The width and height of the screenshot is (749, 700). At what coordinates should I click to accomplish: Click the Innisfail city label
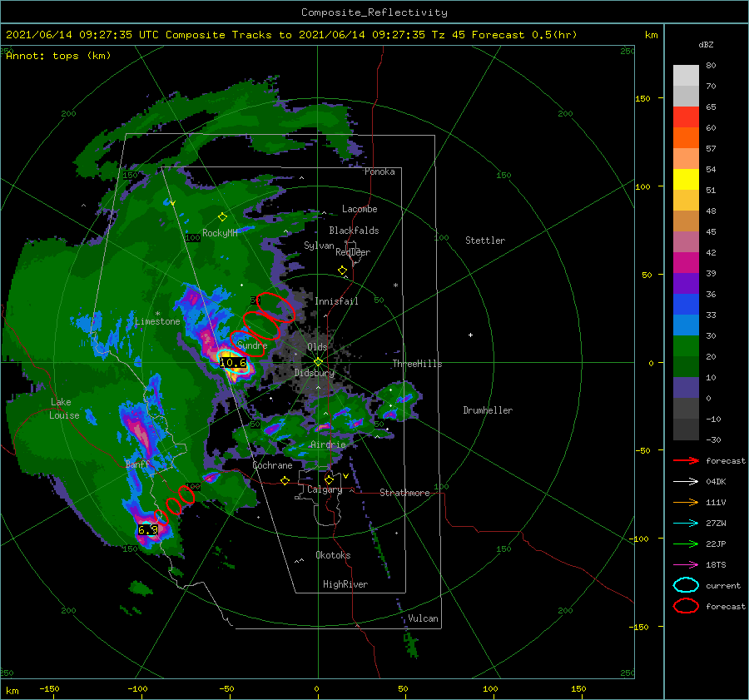(x=336, y=301)
